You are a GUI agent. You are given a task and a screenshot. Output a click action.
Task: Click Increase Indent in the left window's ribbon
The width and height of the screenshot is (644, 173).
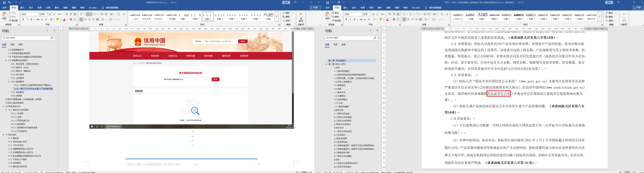(106, 14)
